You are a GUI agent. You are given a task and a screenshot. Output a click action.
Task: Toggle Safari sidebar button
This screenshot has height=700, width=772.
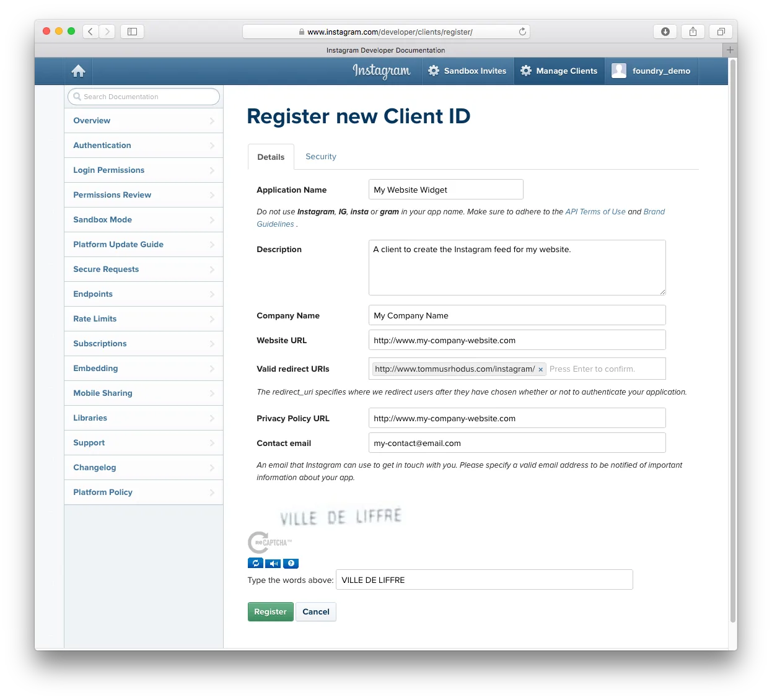(132, 32)
